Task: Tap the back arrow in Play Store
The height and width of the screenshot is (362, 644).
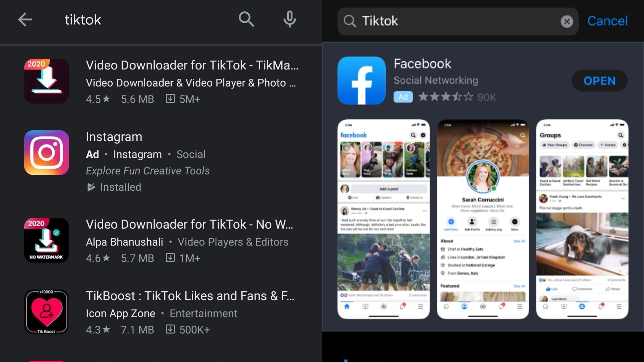Action: click(25, 20)
